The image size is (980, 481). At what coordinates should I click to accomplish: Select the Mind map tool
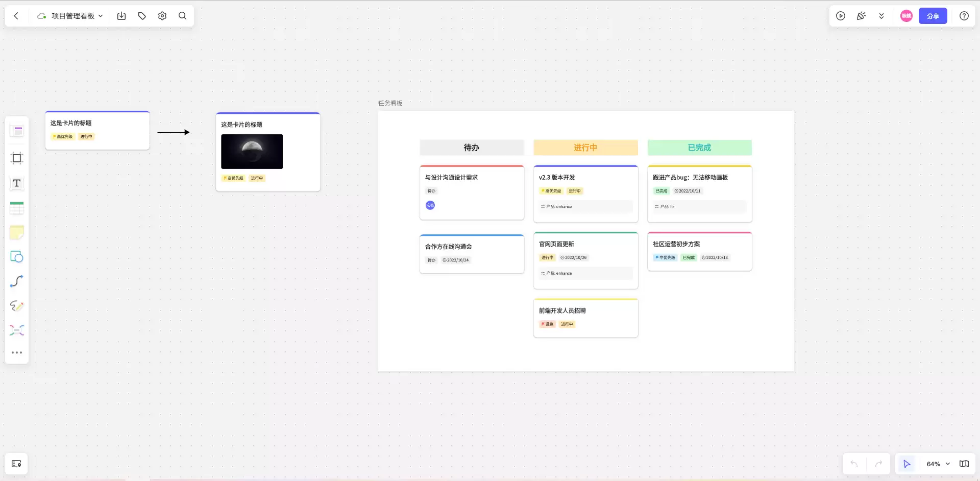tap(17, 330)
